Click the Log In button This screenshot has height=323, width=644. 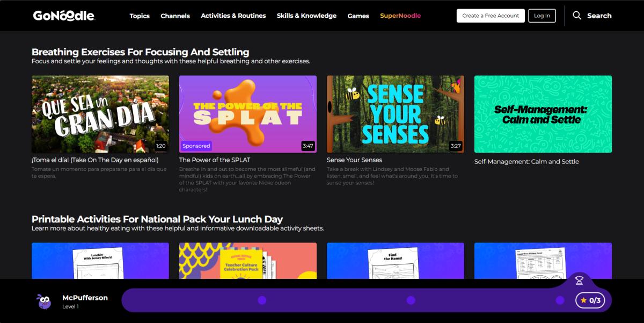point(542,16)
